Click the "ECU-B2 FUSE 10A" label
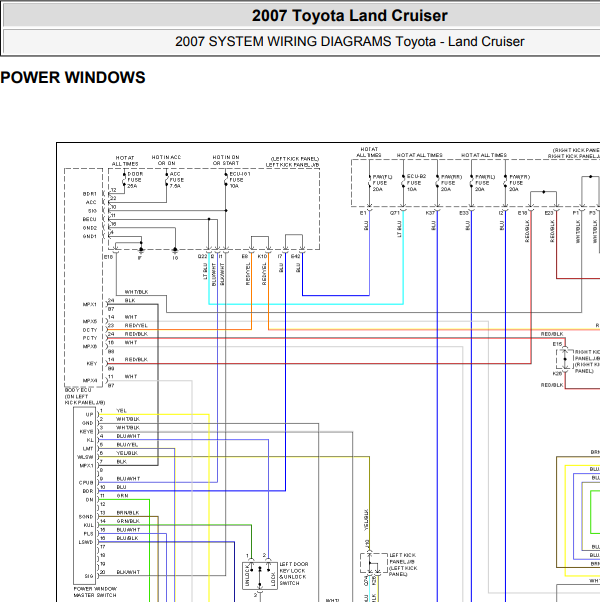 pos(416,182)
